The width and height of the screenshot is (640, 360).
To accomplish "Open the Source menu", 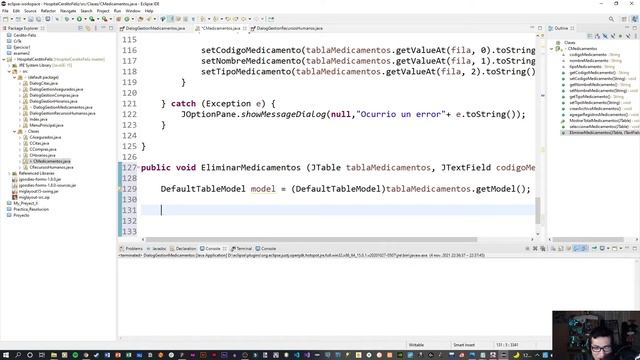I will click(x=30, y=11).
